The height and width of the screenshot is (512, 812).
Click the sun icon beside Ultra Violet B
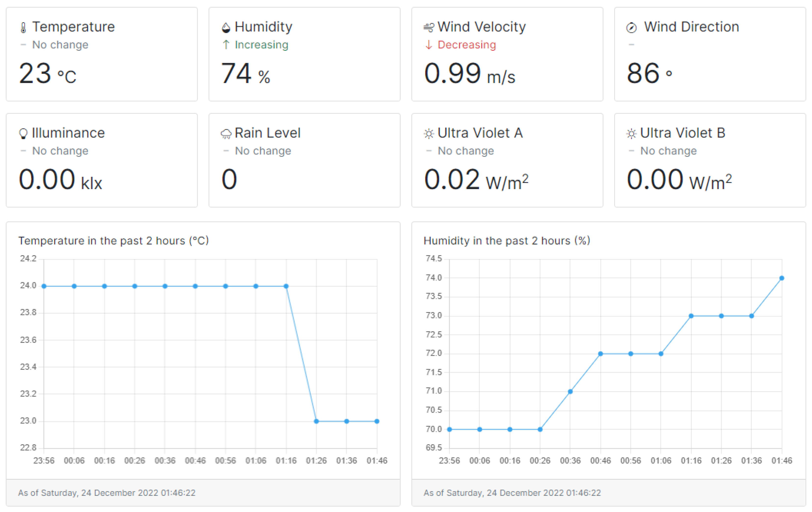coord(631,134)
